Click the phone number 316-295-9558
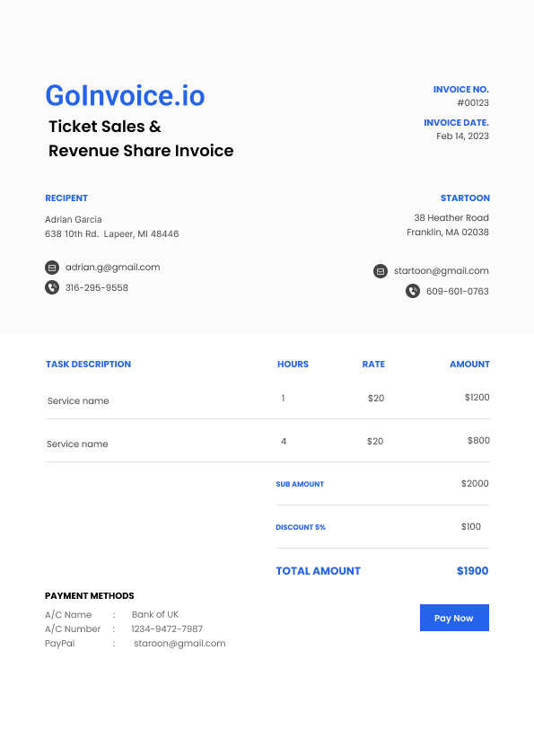Viewport: 534px width, 756px height. click(97, 288)
